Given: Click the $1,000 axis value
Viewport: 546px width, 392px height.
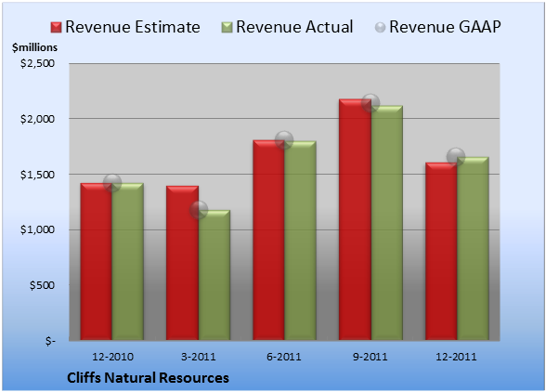Looking at the screenshot, I should coord(37,230).
